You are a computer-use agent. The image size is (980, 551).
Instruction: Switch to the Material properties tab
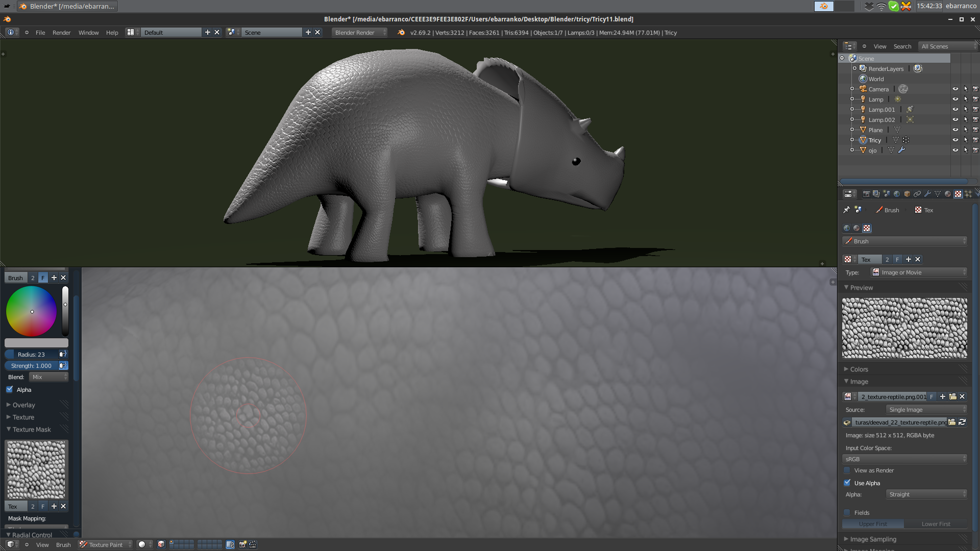pyautogui.click(x=948, y=194)
